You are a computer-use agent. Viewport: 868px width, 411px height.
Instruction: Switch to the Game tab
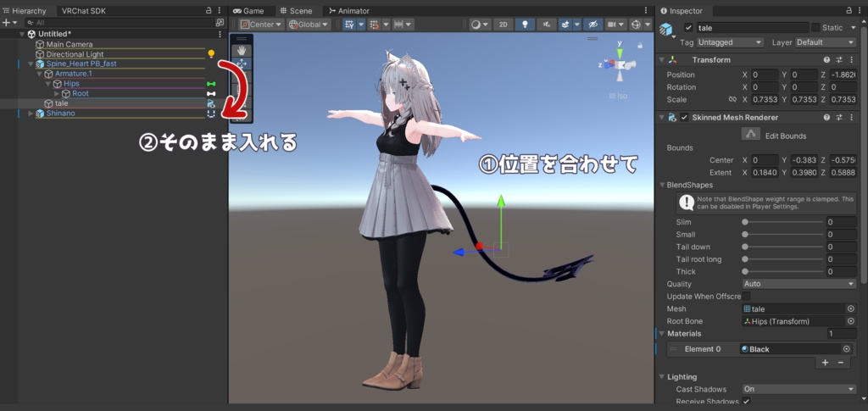click(248, 10)
